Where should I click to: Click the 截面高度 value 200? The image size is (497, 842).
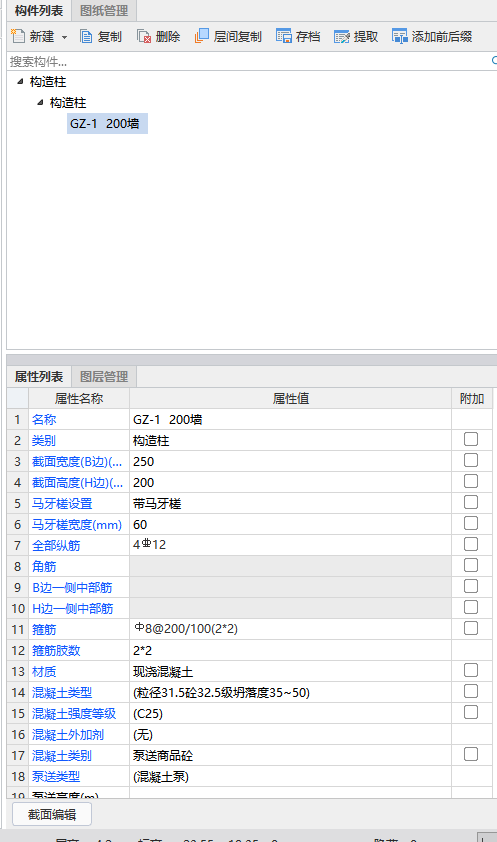(290, 483)
